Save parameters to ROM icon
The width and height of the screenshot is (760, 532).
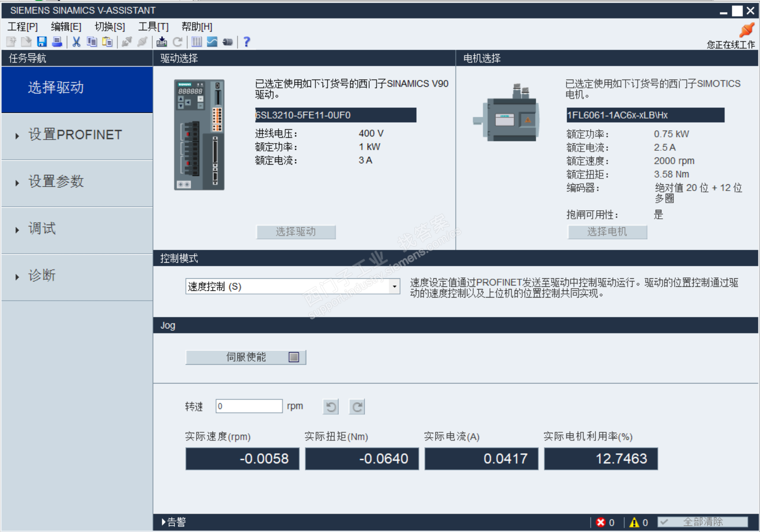coord(162,42)
